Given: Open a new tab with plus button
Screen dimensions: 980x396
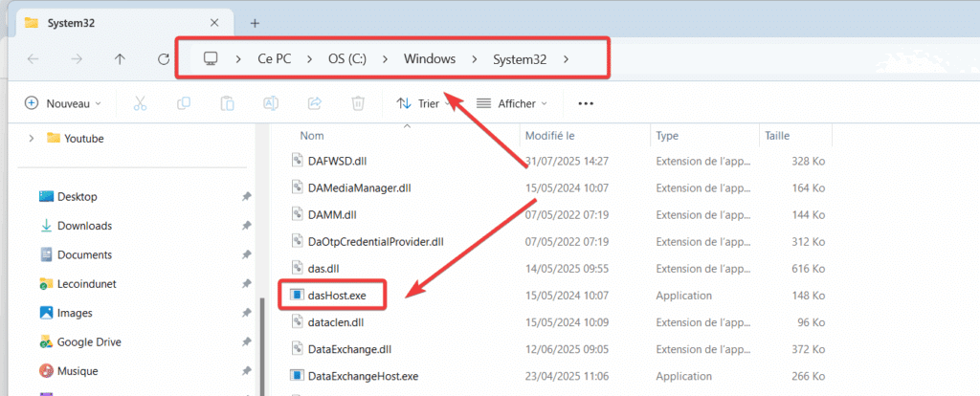Looking at the screenshot, I should (255, 23).
